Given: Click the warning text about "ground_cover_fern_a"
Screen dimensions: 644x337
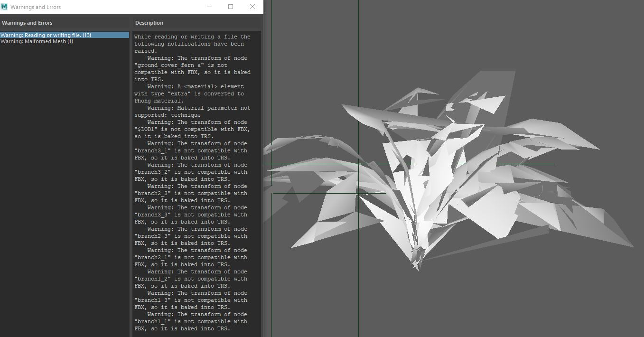Looking at the screenshot, I should [190, 65].
